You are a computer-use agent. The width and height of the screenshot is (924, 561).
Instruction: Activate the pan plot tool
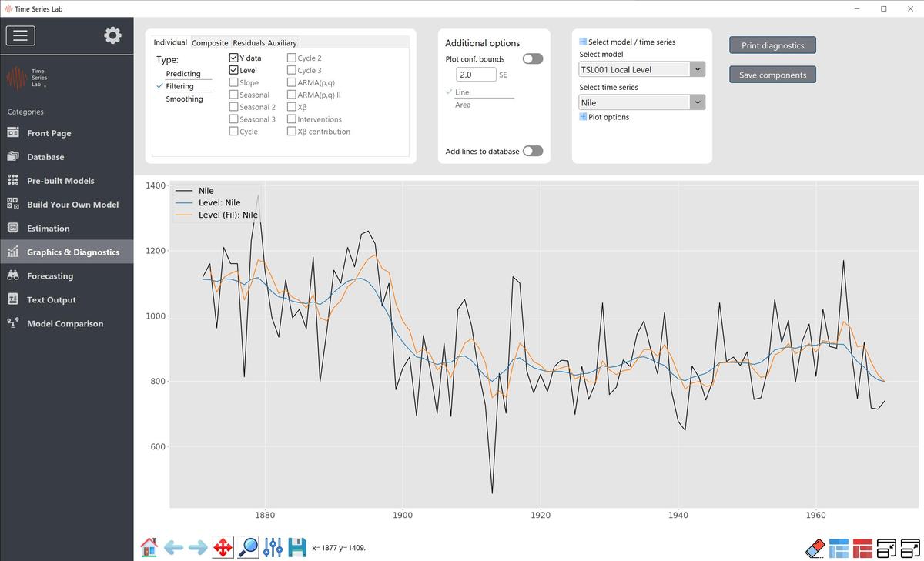[223, 547]
